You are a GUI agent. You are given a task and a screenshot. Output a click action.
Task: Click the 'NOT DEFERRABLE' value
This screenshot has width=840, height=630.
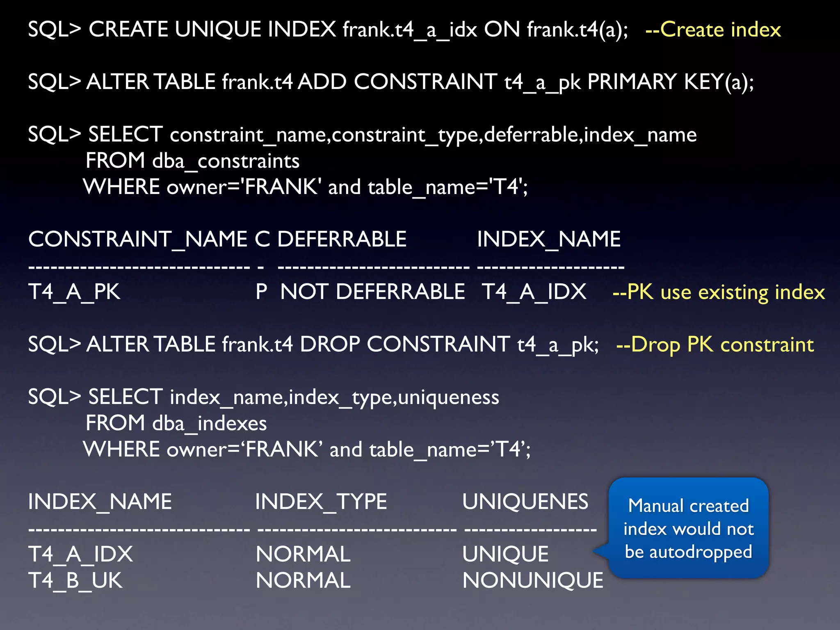372,292
